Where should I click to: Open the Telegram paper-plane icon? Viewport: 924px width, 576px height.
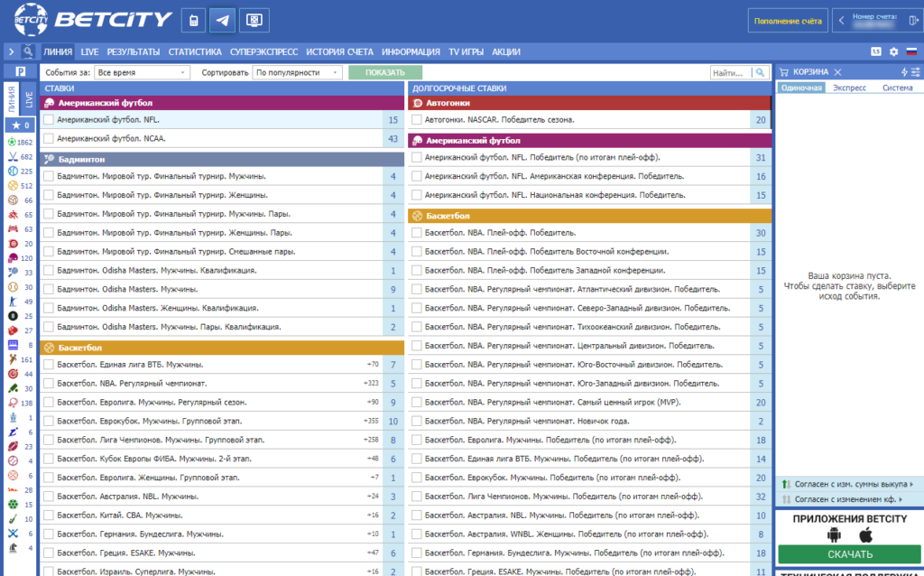click(222, 21)
